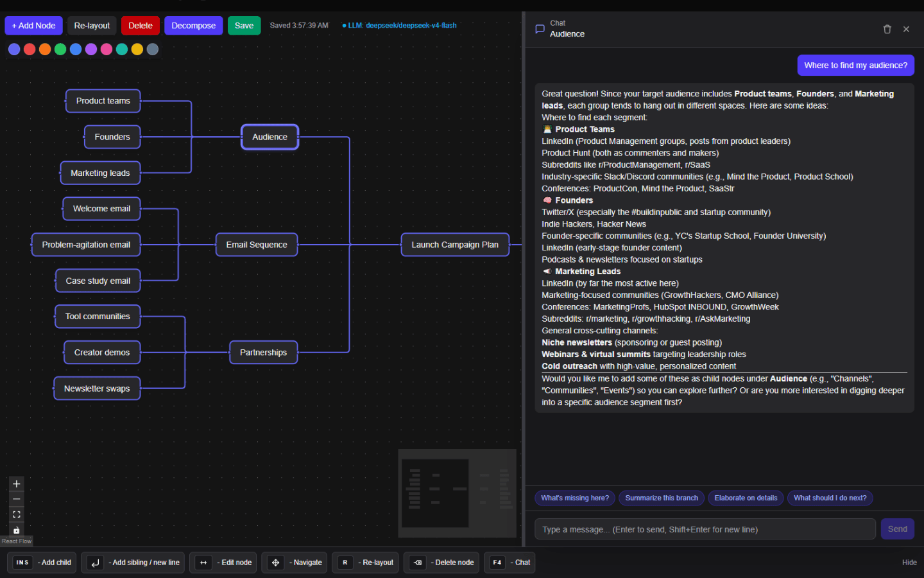Pick the purple color swatch
The image size is (924, 578).
(x=91, y=49)
